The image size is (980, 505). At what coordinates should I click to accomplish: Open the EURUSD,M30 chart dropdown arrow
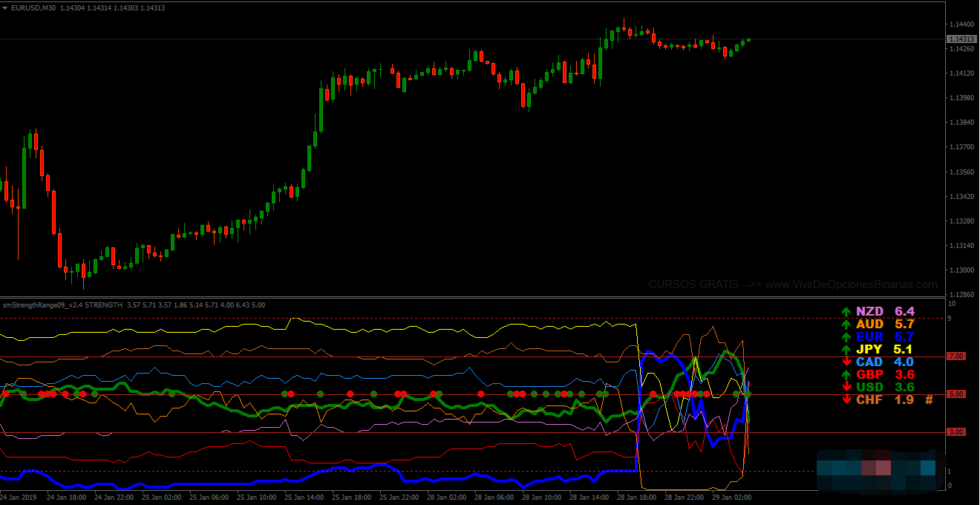click(5, 7)
